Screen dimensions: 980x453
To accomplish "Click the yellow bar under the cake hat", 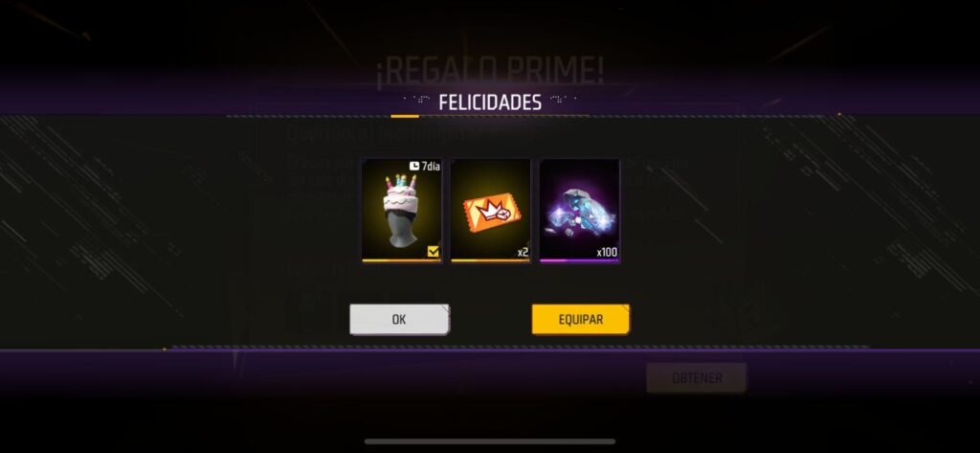I will 402,260.
